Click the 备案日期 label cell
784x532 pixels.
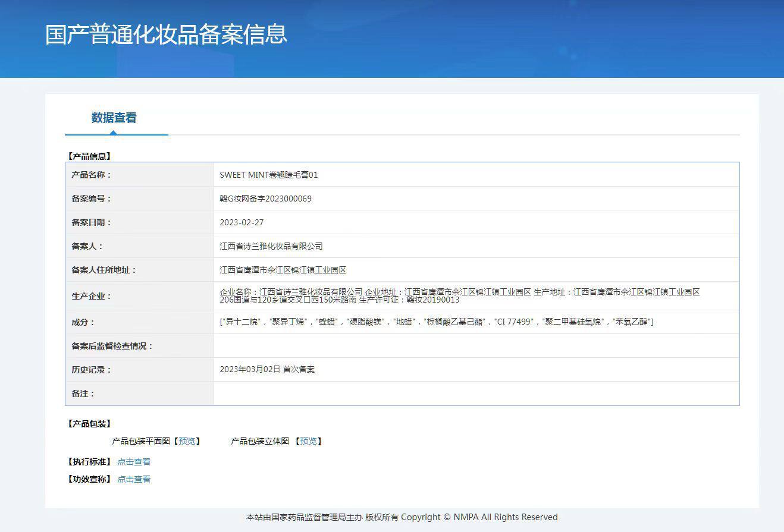(x=140, y=222)
